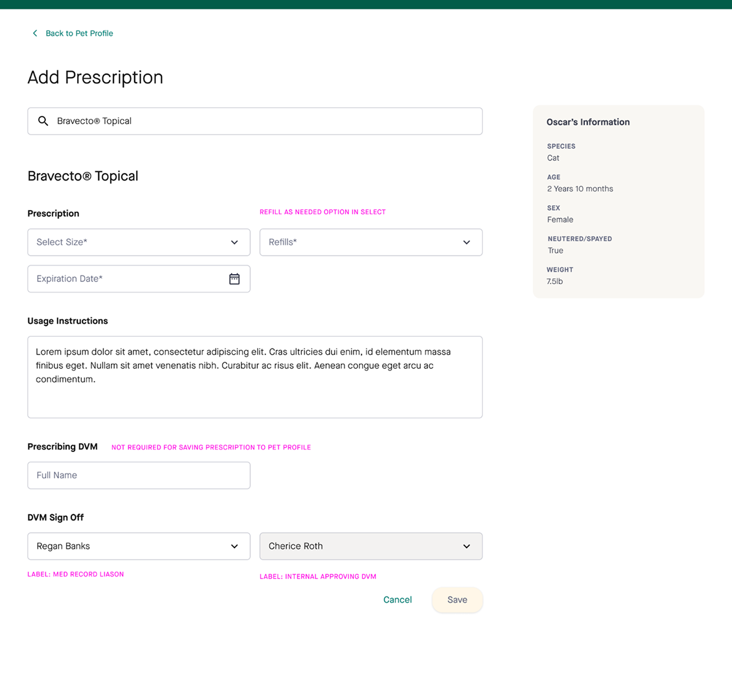Click the True neutered value

[556, 250]
